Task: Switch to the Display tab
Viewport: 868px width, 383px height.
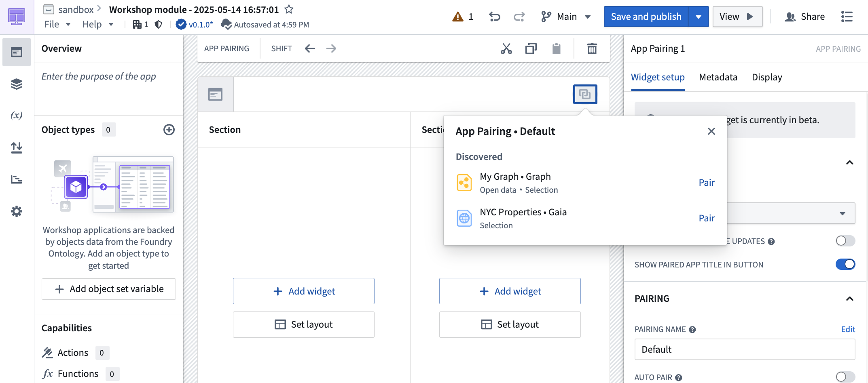Action: [x=767, y=77]
